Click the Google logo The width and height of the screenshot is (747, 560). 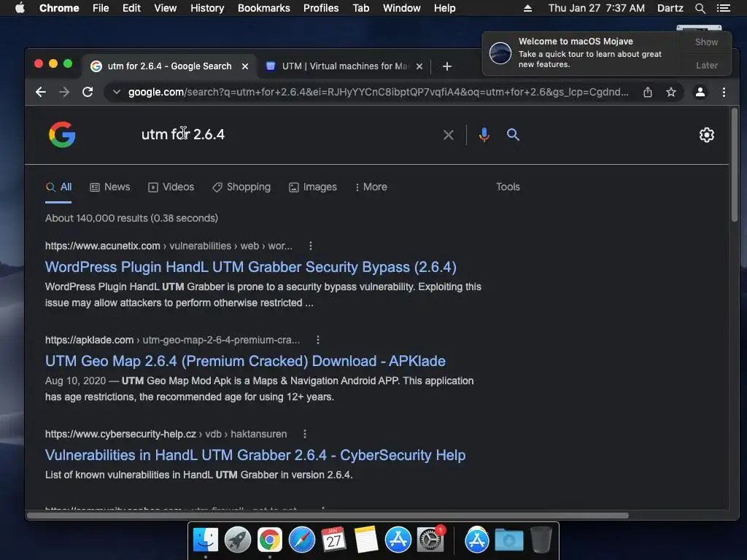coord(63,134)
